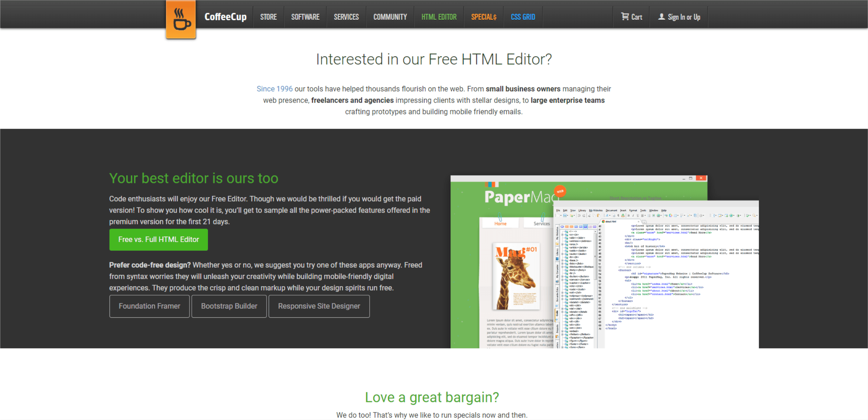Go to the HTML EDITOR nav item
The width and height of the screenshot is (868, 420).
click(439, 17)
